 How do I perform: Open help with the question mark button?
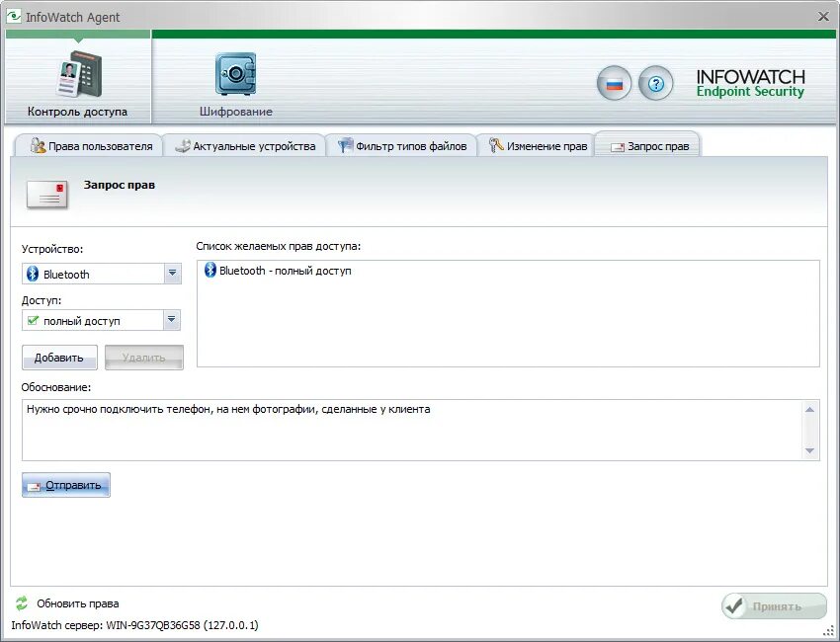point(656,84)
